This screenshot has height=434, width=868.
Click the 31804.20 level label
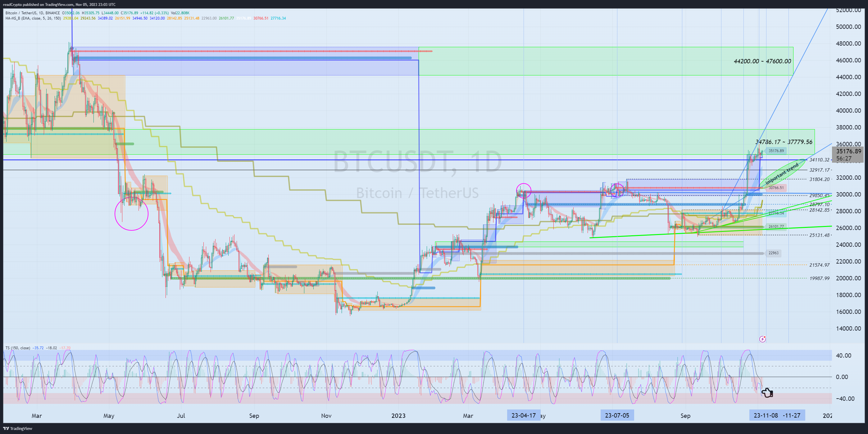click(x=820, y=179)
